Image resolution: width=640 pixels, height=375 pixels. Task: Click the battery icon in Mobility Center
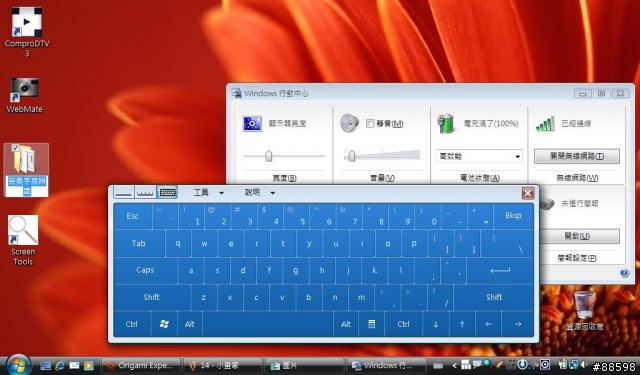(446, 124)
